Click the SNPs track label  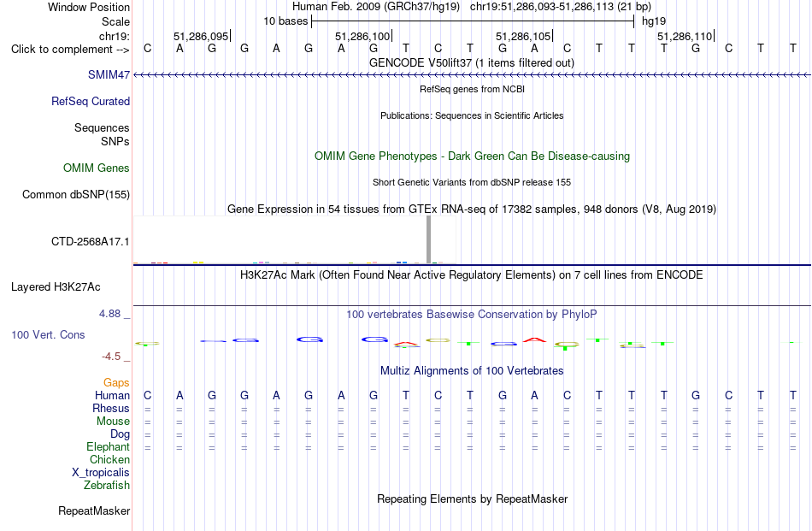coord(115,141)
